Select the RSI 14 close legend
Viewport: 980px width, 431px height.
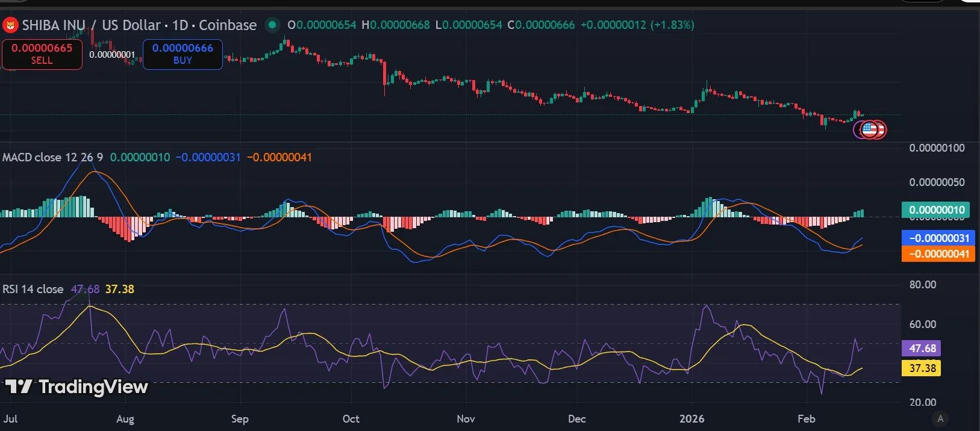pos(33,289)
